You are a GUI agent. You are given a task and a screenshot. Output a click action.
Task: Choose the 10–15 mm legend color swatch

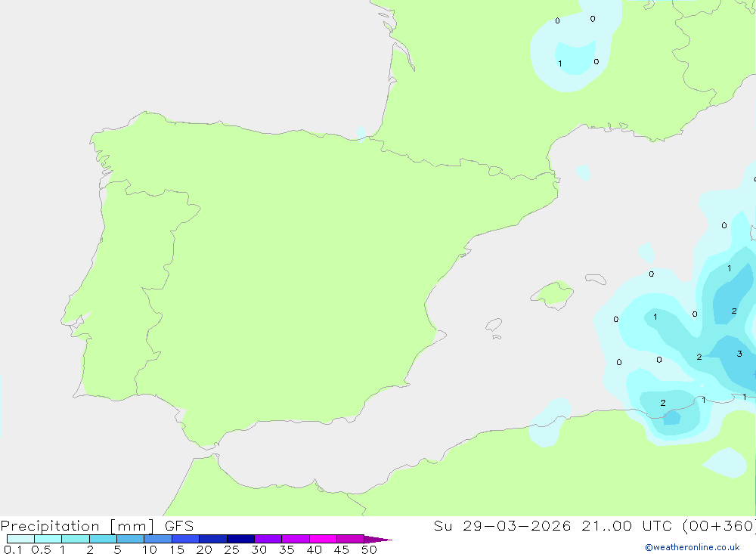[x=158, y=539]
